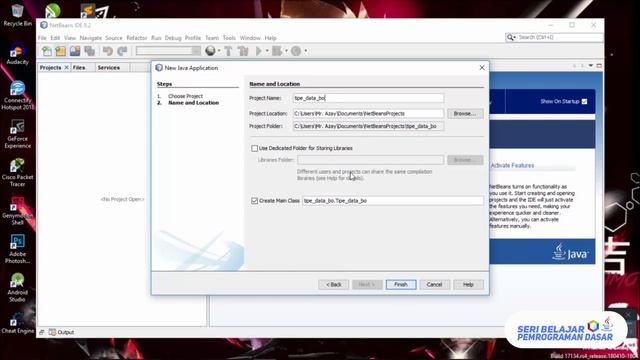Open the Refactor menu
640x360 pixels.
pyautogui.click(x=137, y=38)
